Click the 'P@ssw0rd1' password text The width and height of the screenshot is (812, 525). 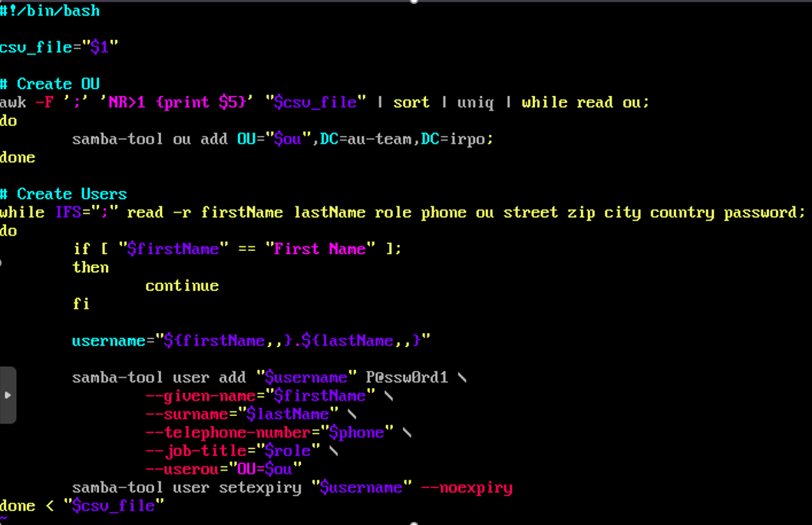[x=407, y=377]
